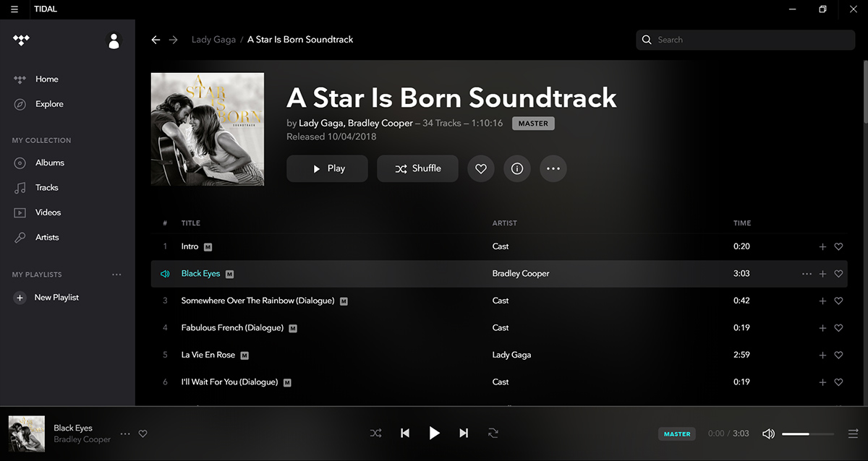
Task: Click the Search field
Action: pos(746,40)
